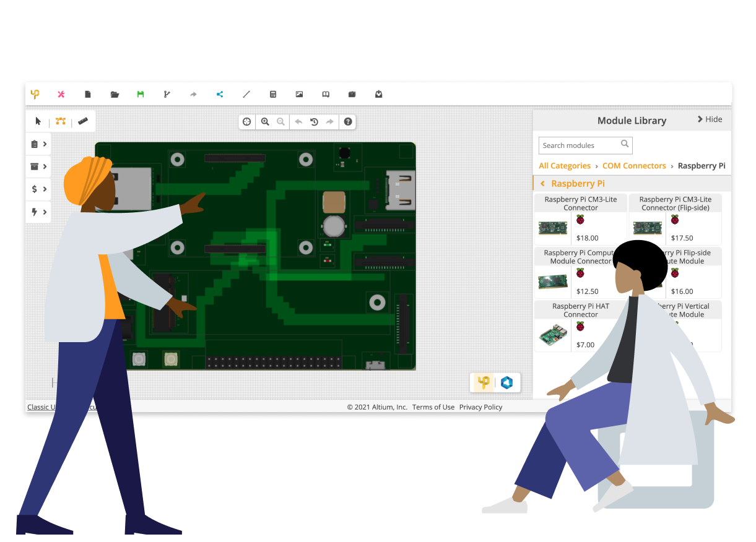Click the undo arrow in the canvas toolbar

(x=298, y=122)
